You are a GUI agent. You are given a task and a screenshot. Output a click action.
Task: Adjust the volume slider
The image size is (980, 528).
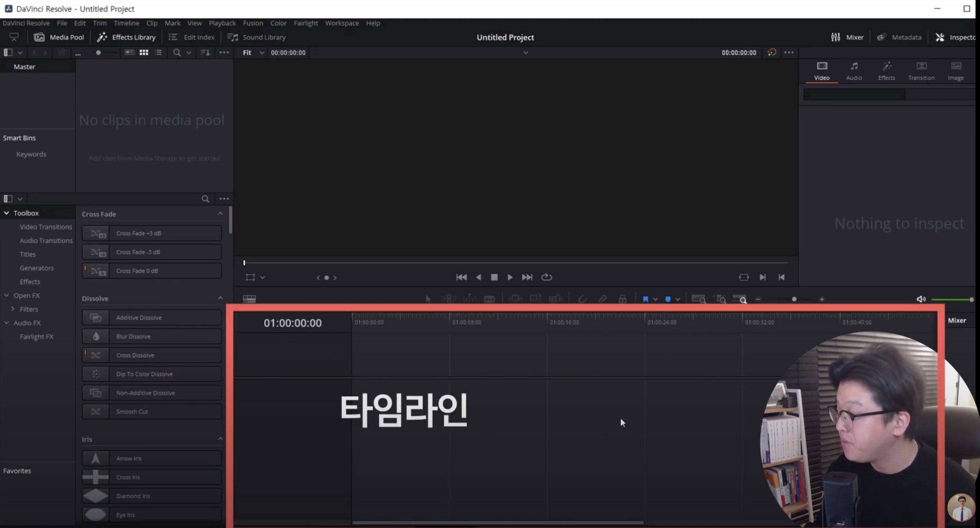point(951,299)
